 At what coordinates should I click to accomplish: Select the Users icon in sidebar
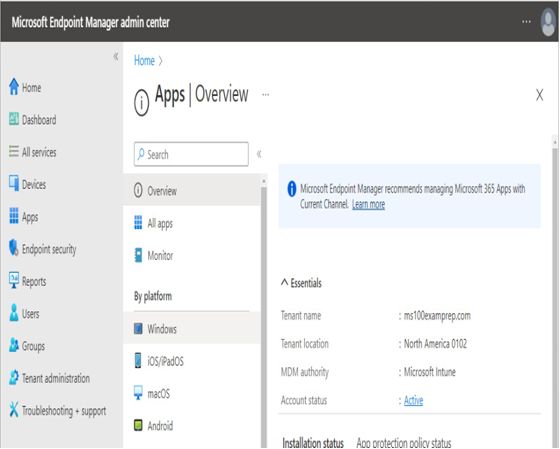[x=14, y=313]
